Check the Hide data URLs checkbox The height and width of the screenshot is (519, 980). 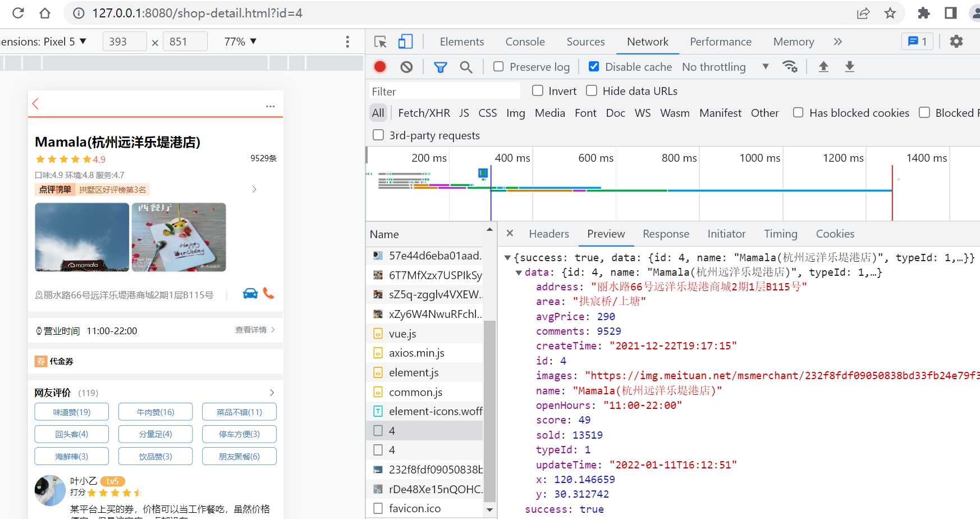coord(592,90)
